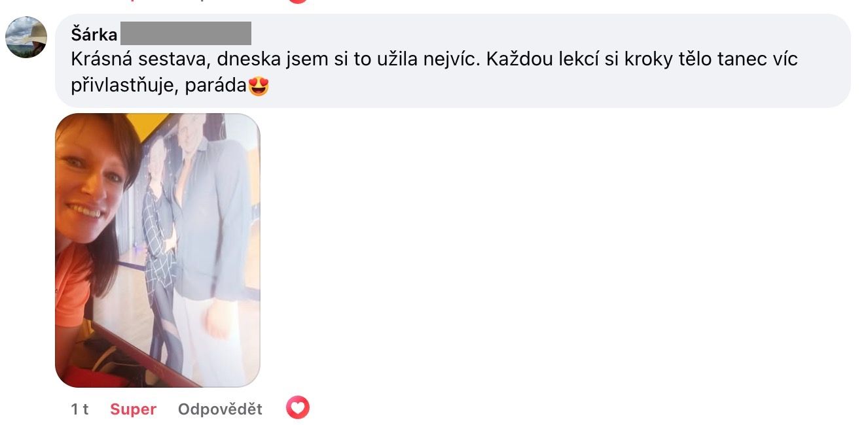
Task: Click the cut-off red reaction icon at the top edge
Action: 298,1
